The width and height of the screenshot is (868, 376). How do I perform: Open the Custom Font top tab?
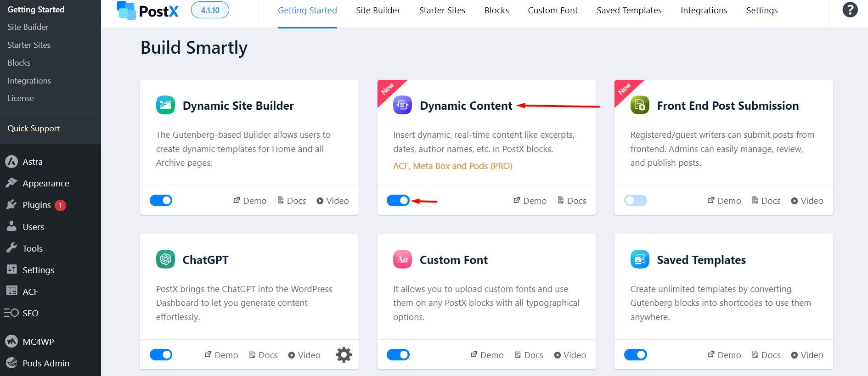pos(552,11)
